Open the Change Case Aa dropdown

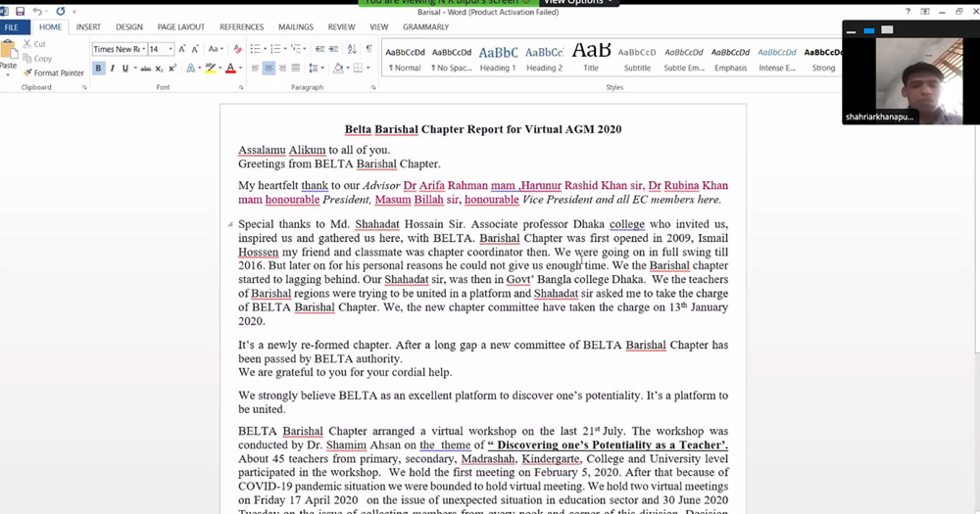(215, 49)
